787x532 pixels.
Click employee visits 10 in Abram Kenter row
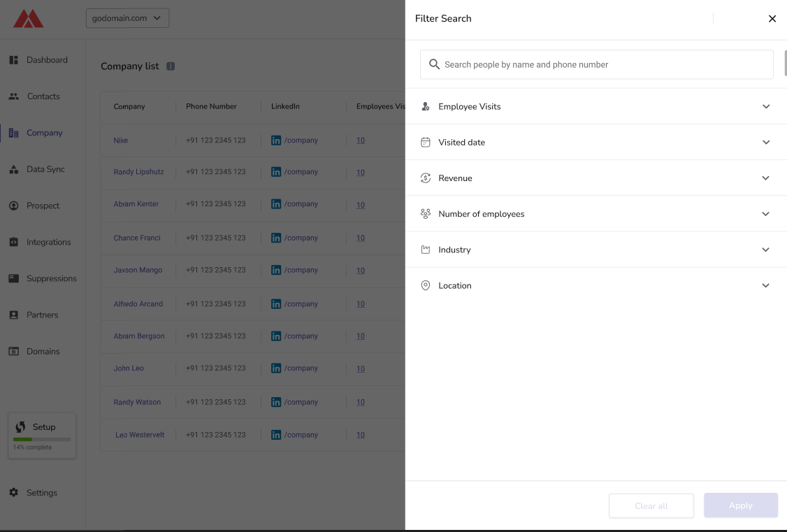361,205
